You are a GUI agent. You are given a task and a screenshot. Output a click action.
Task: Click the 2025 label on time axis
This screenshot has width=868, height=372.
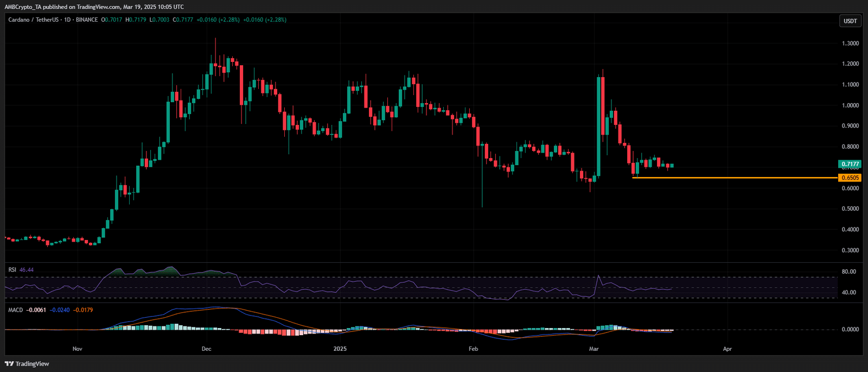(x=340, y=349)
